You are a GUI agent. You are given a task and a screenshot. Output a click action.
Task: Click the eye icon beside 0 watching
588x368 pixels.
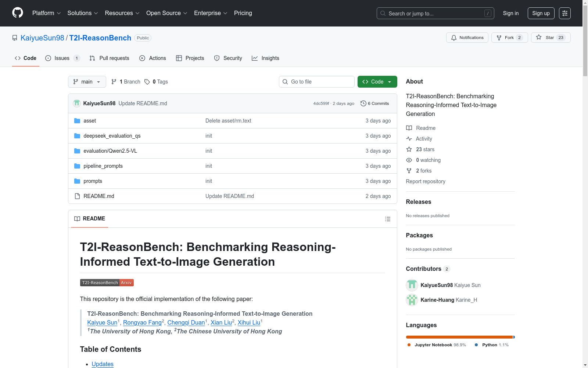click(409, 160)
